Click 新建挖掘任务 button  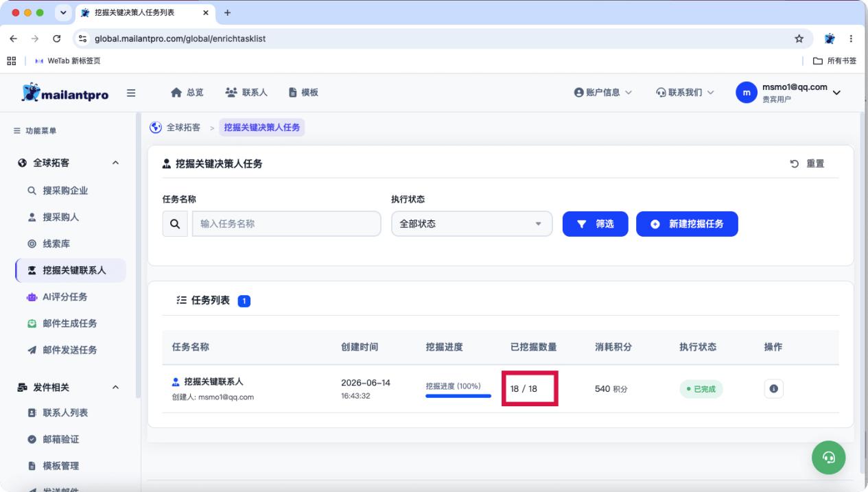point(687,224)
